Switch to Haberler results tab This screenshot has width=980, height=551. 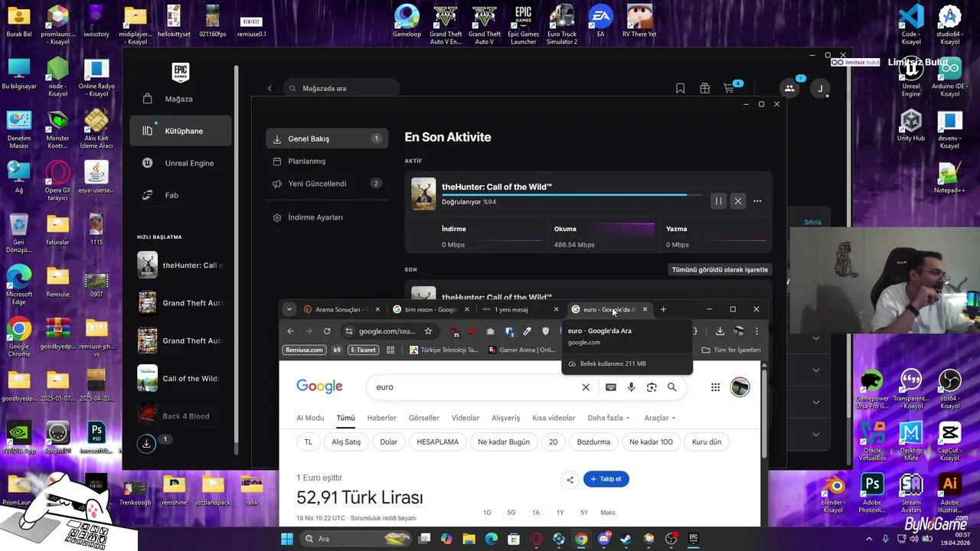(381, 418)
